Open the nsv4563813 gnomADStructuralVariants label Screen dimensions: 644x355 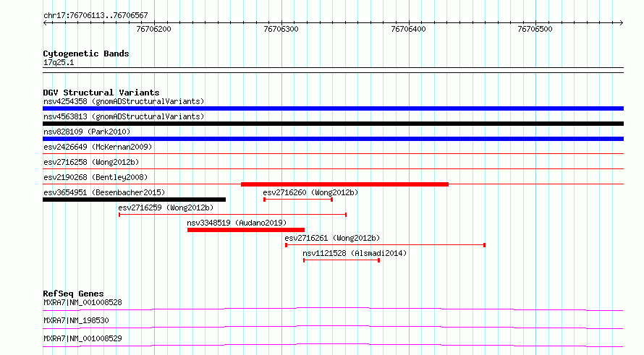click(x=124, y=116)
